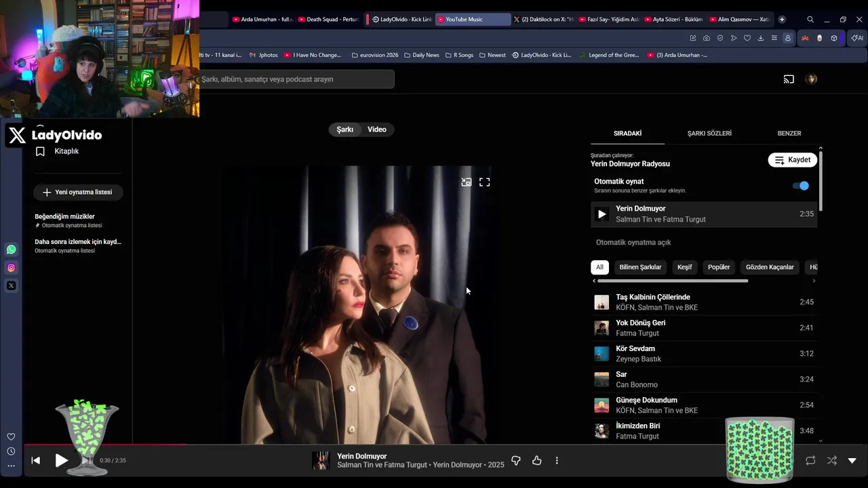Open X panel in the browser sidebar

click(11, 286)
